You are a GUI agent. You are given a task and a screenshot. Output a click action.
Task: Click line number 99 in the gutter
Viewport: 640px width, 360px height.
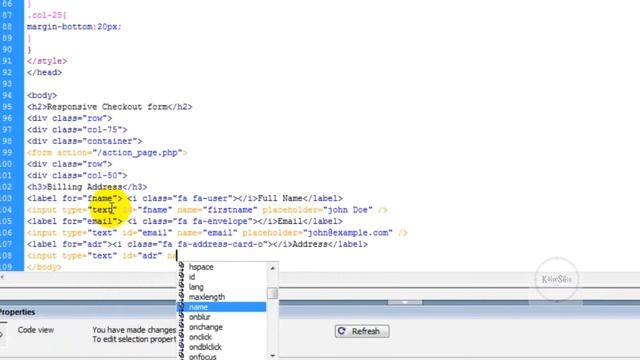pos(7,152)
